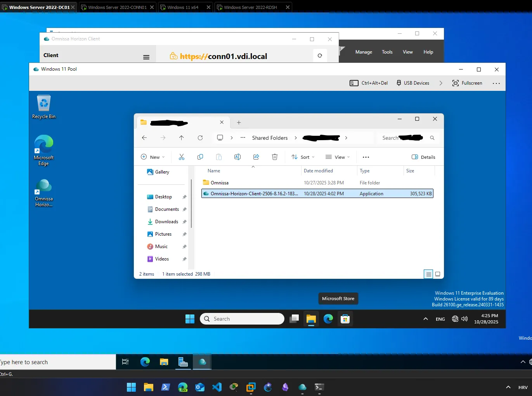This screenshot has width=532, height=396.
Task: Open the see-more ellipsis in Explorer toolbar
Action: pos(366,157)
